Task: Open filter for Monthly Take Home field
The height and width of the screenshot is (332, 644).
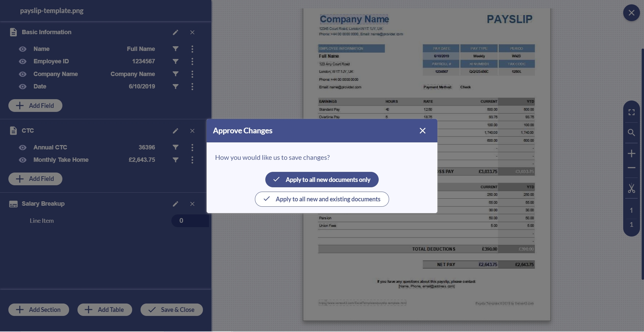Action: tap(175, 160)
